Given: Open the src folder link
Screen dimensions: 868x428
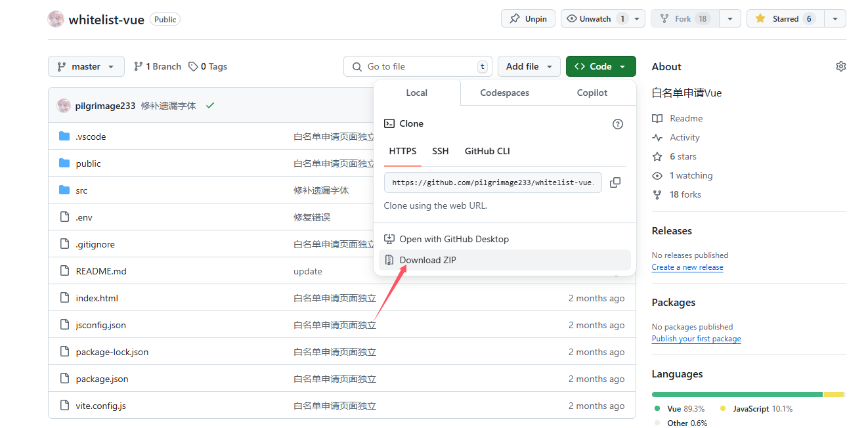Looking at the screenshot, I should pos(81,190).
